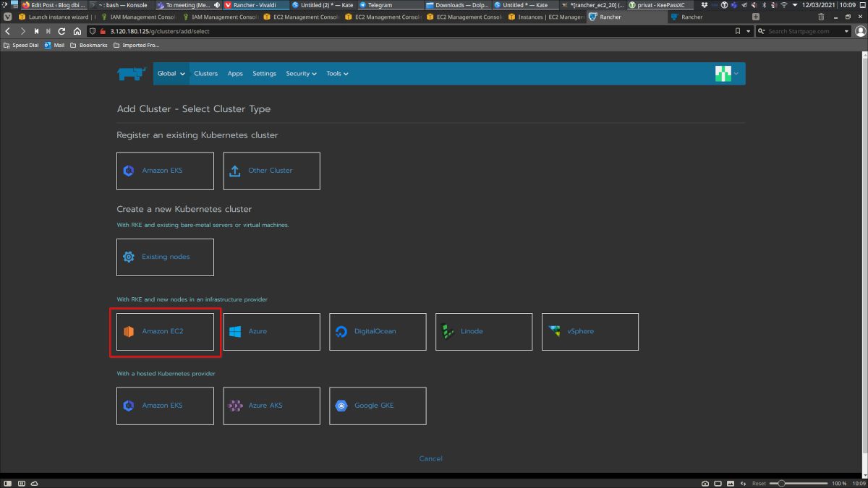
Task: Go to browser home page
Action: coord(77,31)
